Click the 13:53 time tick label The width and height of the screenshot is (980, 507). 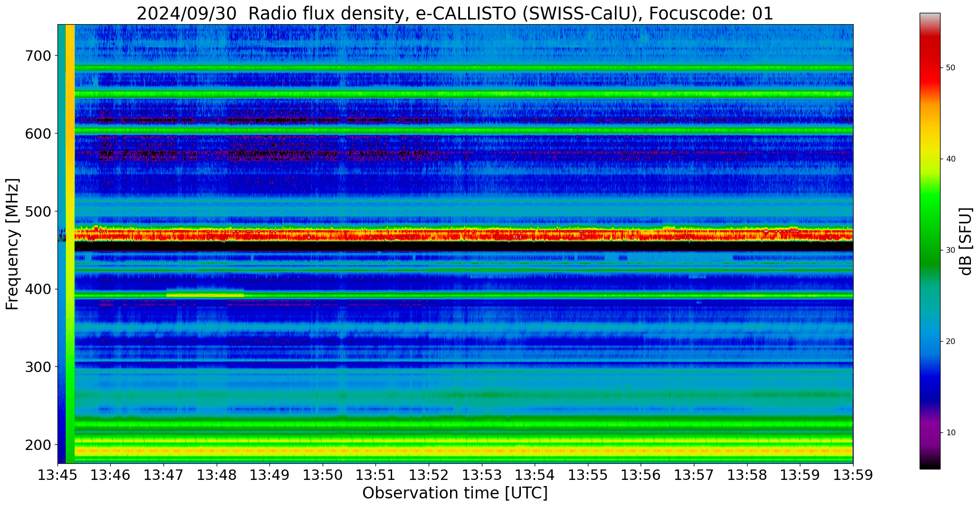point(482,475)
